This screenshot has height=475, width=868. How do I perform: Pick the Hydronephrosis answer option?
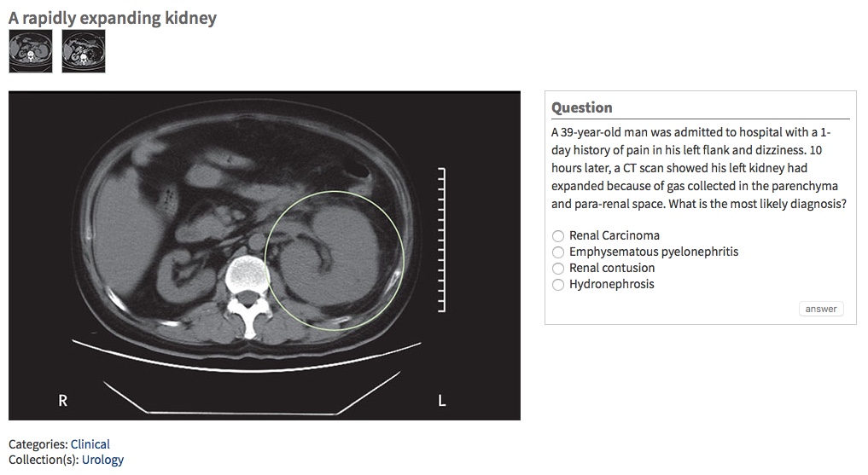(558, 284)
